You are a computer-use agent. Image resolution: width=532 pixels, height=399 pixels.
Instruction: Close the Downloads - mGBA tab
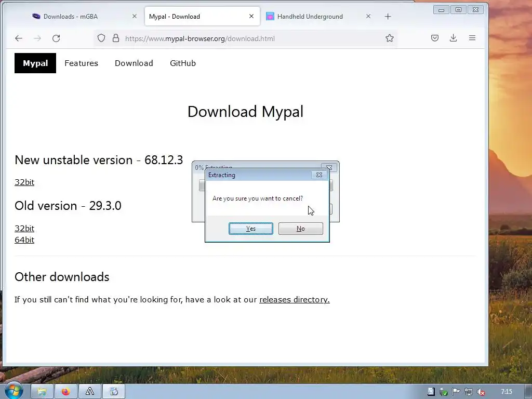click(135, 16)
